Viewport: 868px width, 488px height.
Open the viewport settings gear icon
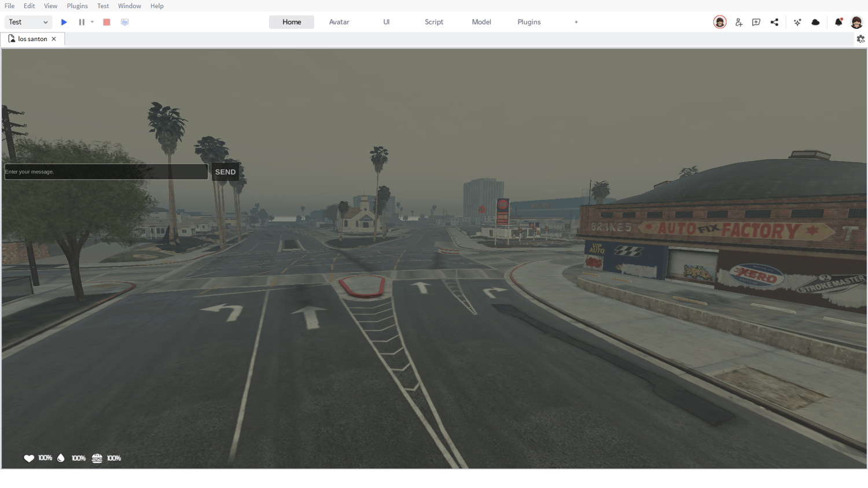click(x=860, y=39)
